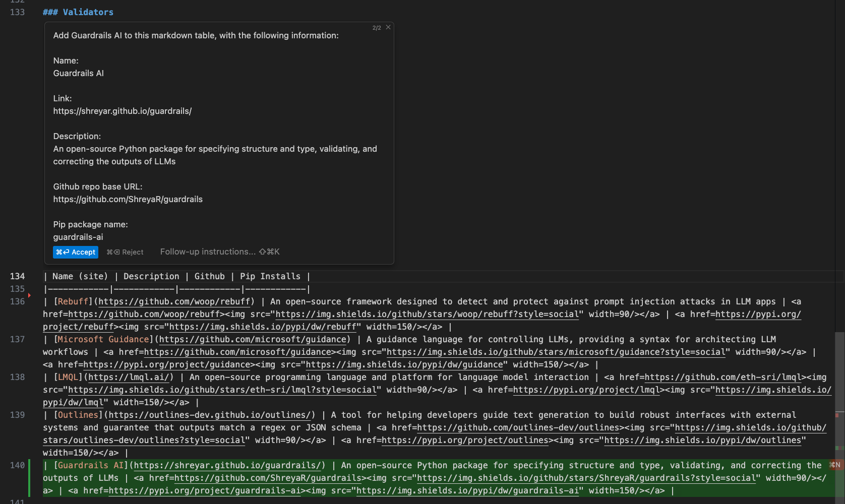845x504 pixels.
Task: Open the lmql.ai site link
Action: click(129, 377)
